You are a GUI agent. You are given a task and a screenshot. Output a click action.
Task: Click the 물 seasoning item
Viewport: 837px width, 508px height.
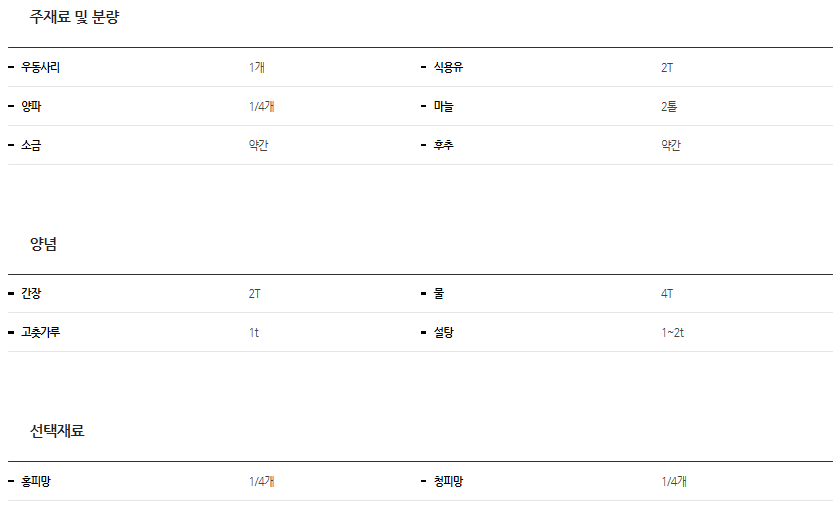[x=438, y=294]
